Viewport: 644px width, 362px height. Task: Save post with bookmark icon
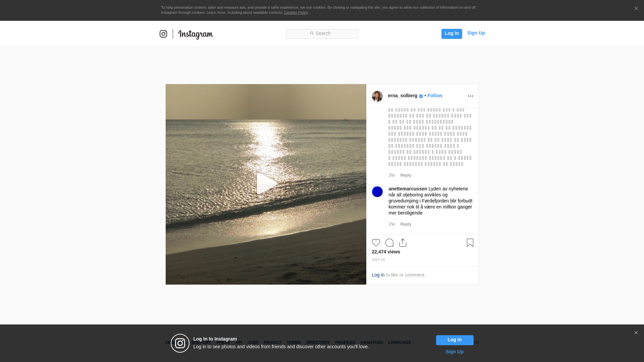(470, 243)
